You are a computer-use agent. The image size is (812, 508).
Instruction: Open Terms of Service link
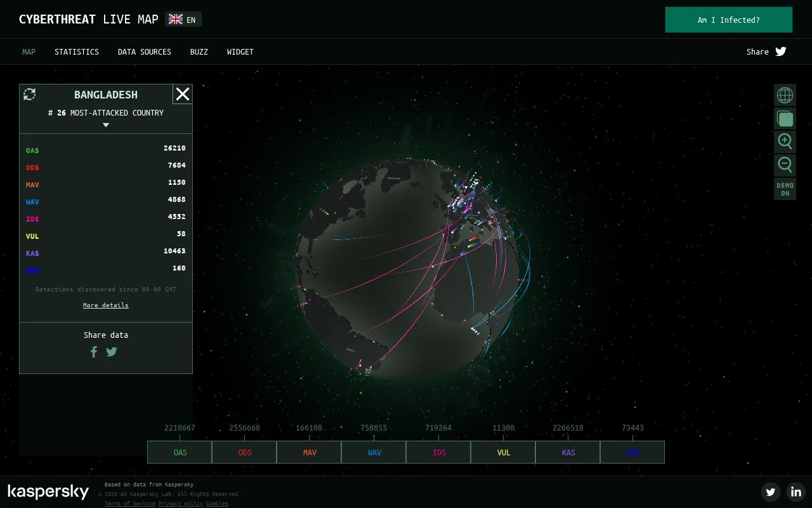[x=130, y=504]
